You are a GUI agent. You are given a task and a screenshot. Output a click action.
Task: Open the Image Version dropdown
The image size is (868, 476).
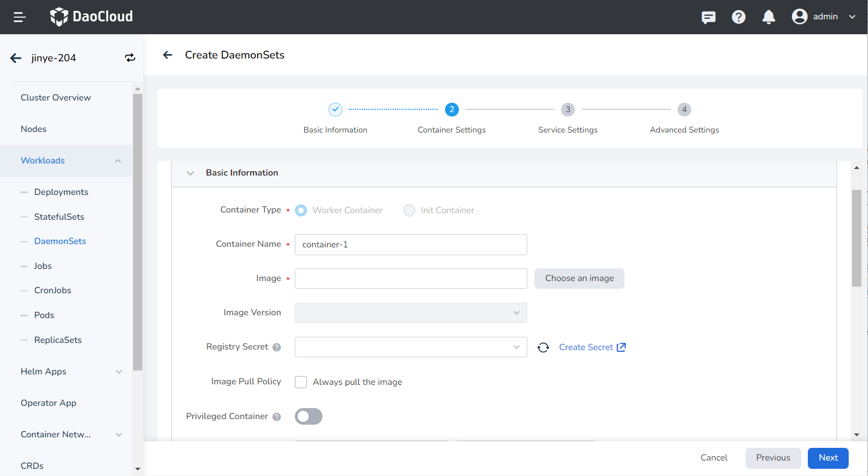411,313
